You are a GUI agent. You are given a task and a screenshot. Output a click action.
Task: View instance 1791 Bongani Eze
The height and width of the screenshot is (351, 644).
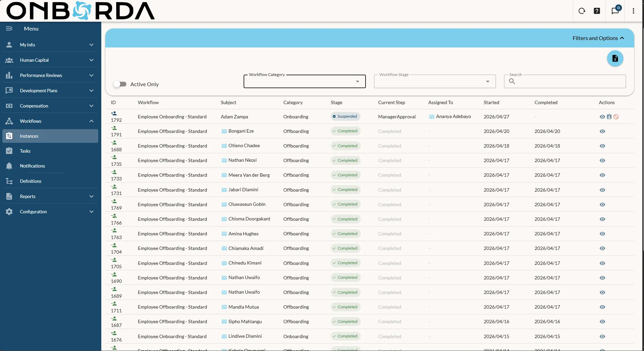602,131
